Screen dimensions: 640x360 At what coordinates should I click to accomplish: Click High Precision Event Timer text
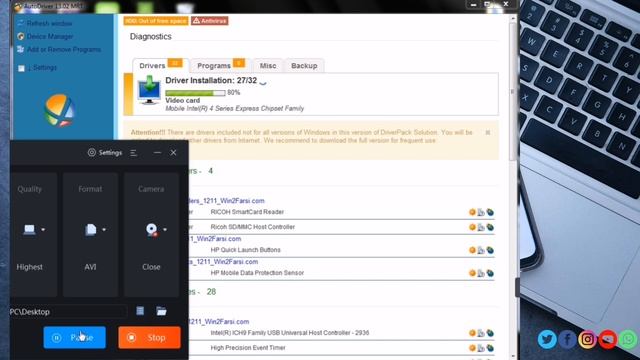pos(248,348)
